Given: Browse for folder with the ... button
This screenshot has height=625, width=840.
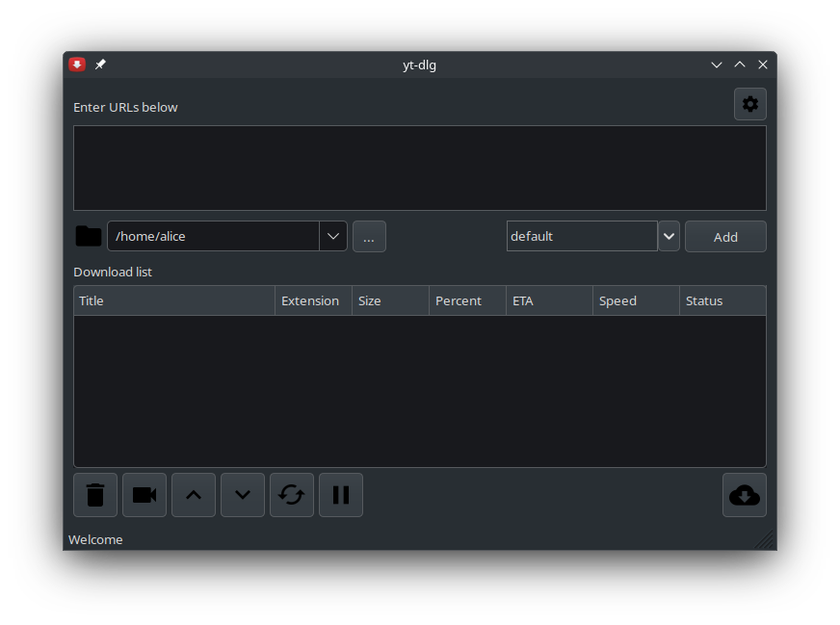Looking at the screenshot, I should [x=369, y=237].
